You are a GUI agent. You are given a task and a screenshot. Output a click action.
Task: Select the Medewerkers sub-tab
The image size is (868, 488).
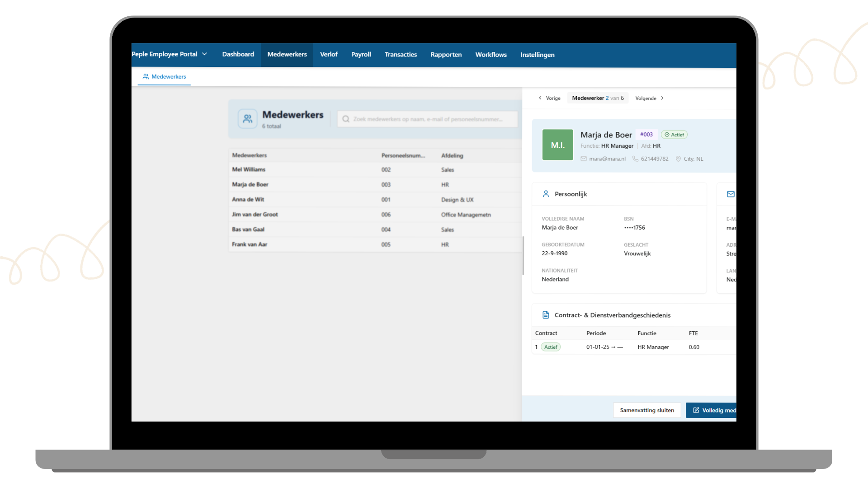click(164, 77)
